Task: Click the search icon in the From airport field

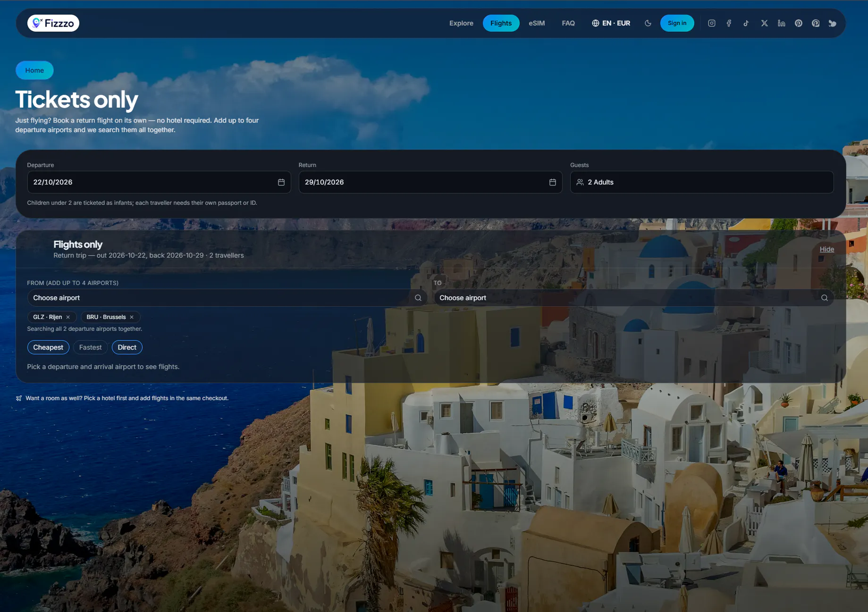Action: 418,298
